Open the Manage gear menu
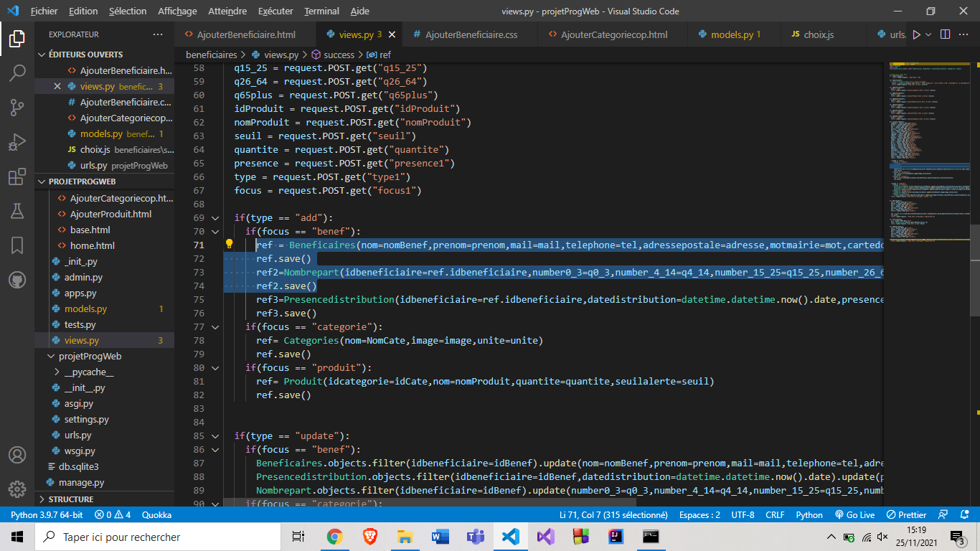Screen dimensions: 980x551 (17, 489)
